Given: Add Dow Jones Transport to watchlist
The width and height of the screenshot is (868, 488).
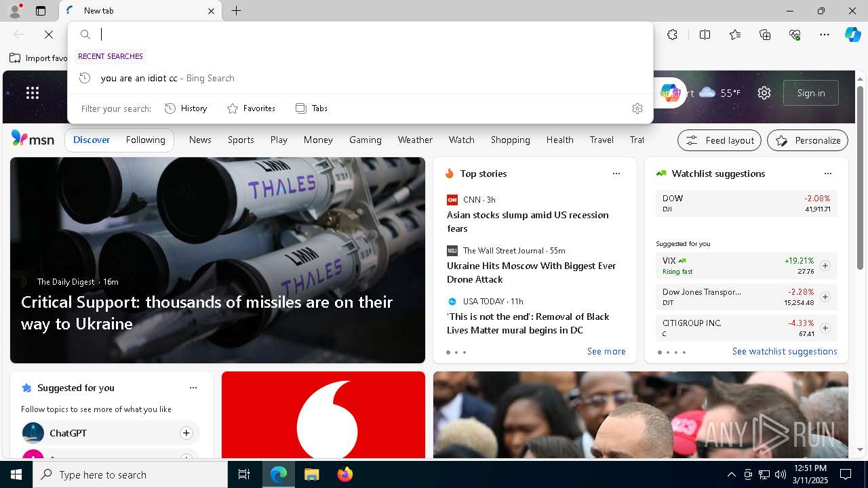Looking at the screenshot, I should (x=825, y=297).
